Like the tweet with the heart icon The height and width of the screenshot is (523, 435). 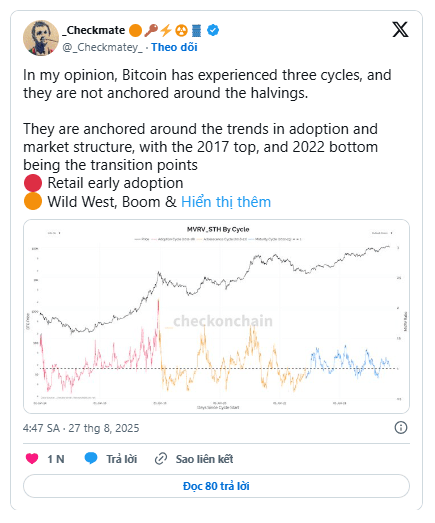pos(32,459)
